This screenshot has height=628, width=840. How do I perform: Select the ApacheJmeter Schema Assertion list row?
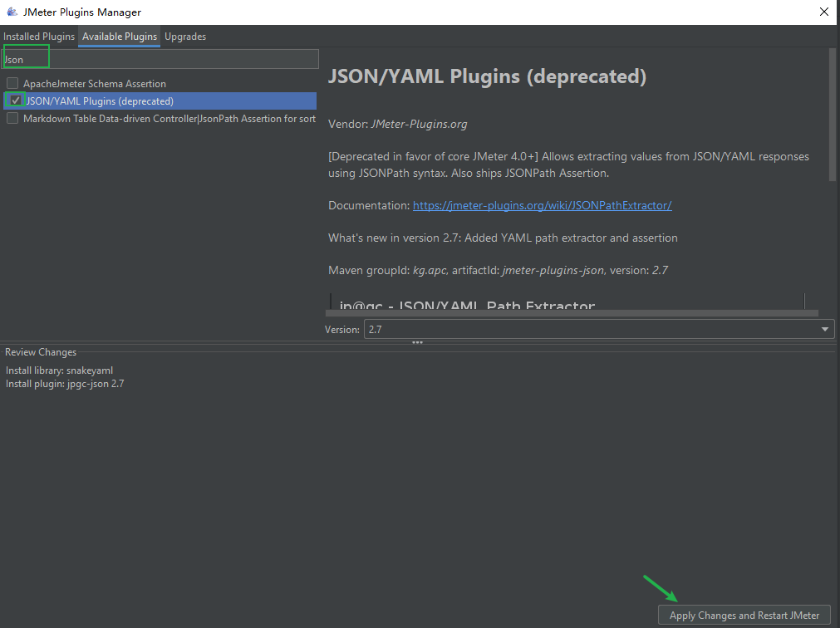160,84
